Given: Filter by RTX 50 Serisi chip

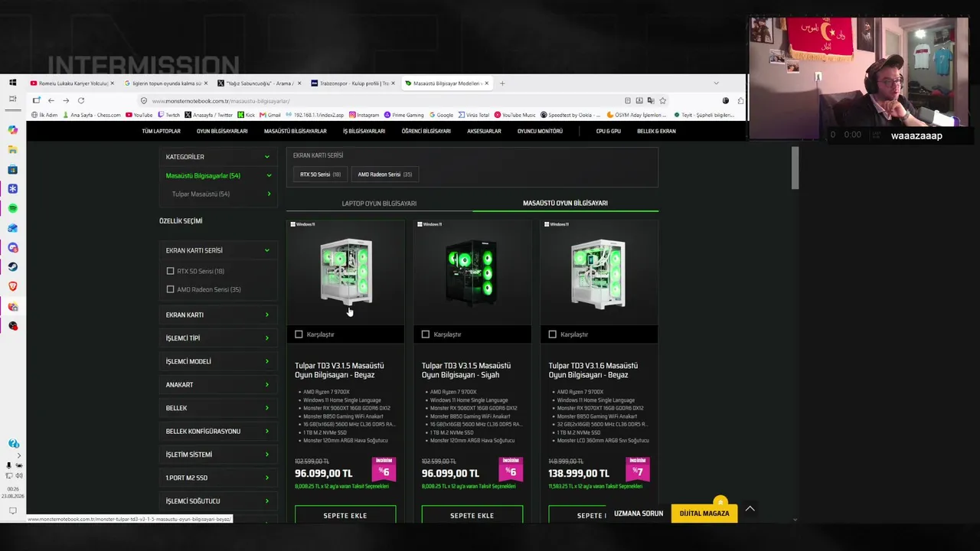Looking at the screenshot, I should coord(320,174).
